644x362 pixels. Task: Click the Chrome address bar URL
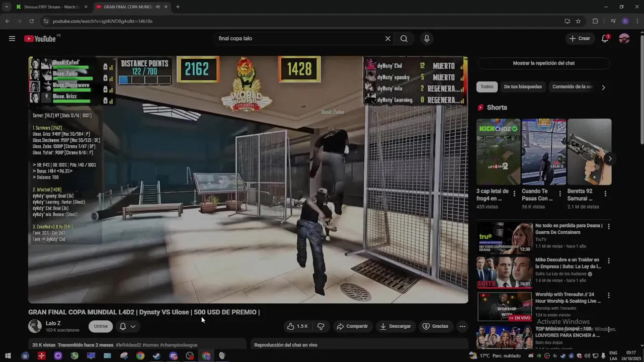click(103, 21)
